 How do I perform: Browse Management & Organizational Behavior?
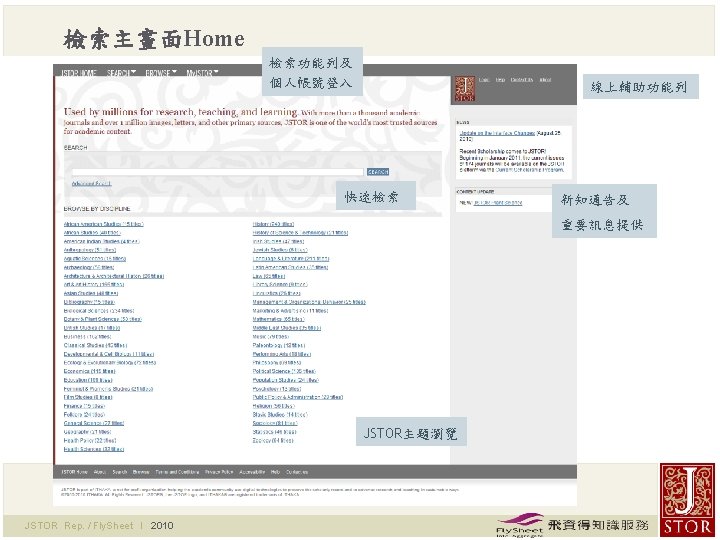309,302
